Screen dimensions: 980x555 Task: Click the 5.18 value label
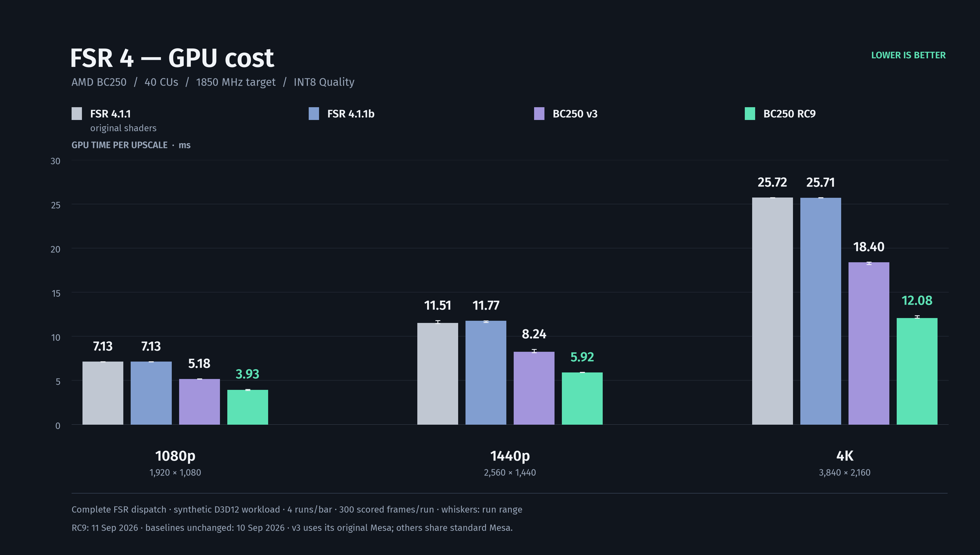(200, 364)
